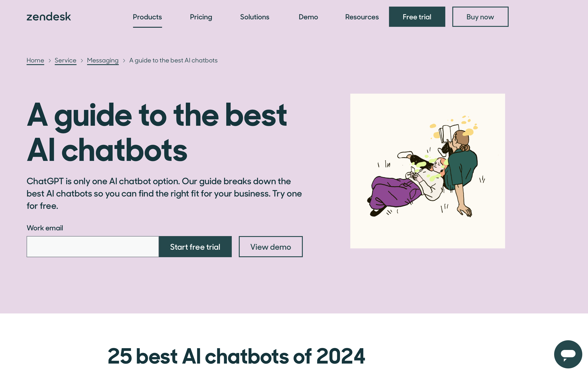Viewport: 588px width, 375px height.
Task: Click the Start free trial button
Action: (195, 246)
